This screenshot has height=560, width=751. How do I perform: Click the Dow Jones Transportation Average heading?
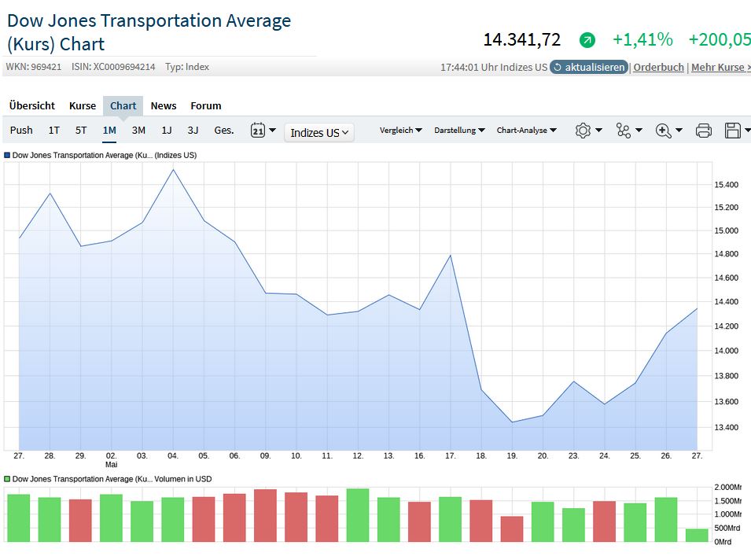coord(149,32)
